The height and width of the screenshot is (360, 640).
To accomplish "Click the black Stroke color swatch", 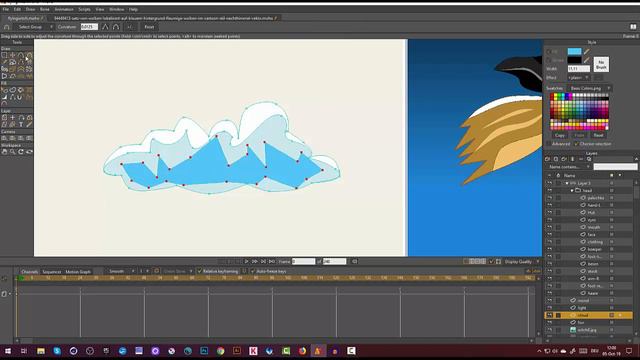I will 574,60.
